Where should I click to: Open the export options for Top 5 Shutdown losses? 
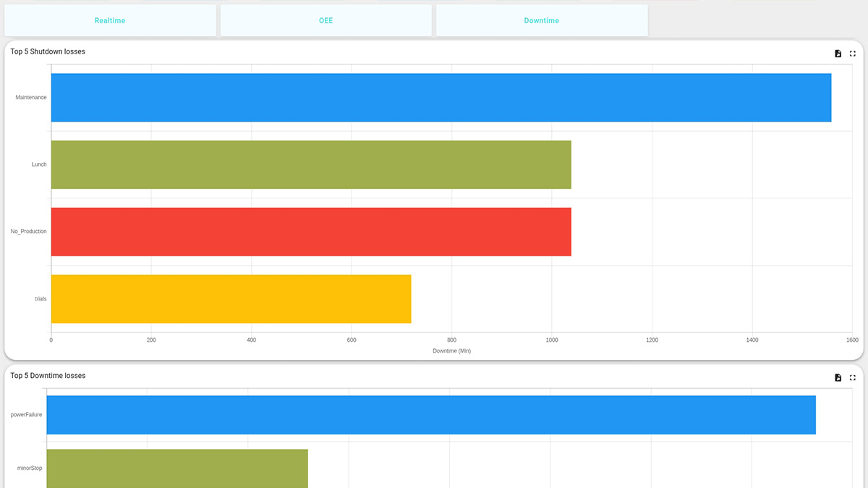coord(838,53)
